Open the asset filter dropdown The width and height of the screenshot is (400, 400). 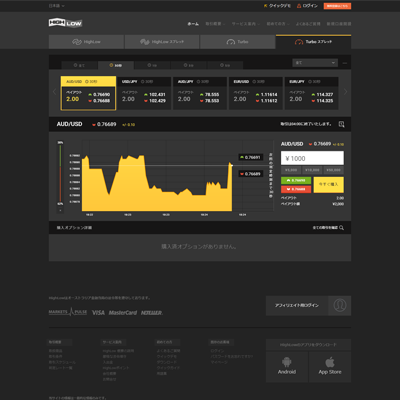tap(315, 63)
